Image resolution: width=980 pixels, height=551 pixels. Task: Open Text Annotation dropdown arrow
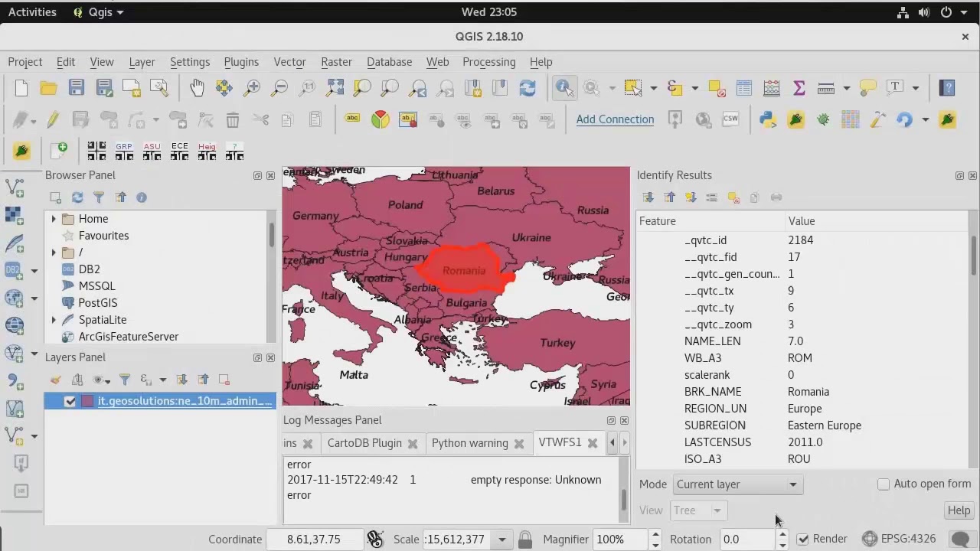coord(915,88)
